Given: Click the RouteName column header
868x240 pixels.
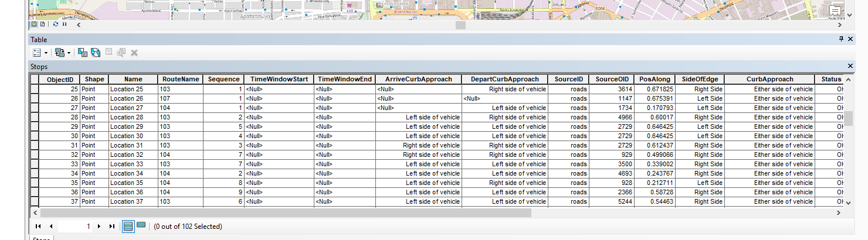Looking at the screenshot, I should click(181, 79).
